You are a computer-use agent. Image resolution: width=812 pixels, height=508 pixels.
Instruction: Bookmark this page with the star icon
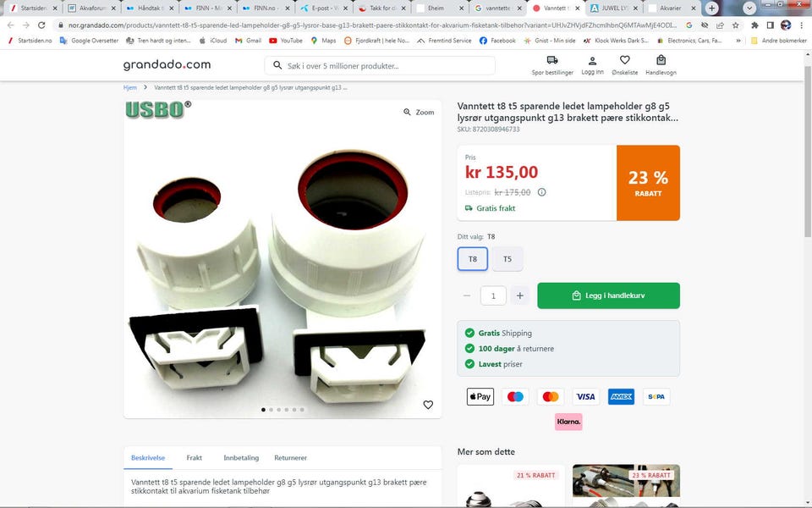[735, 25]
